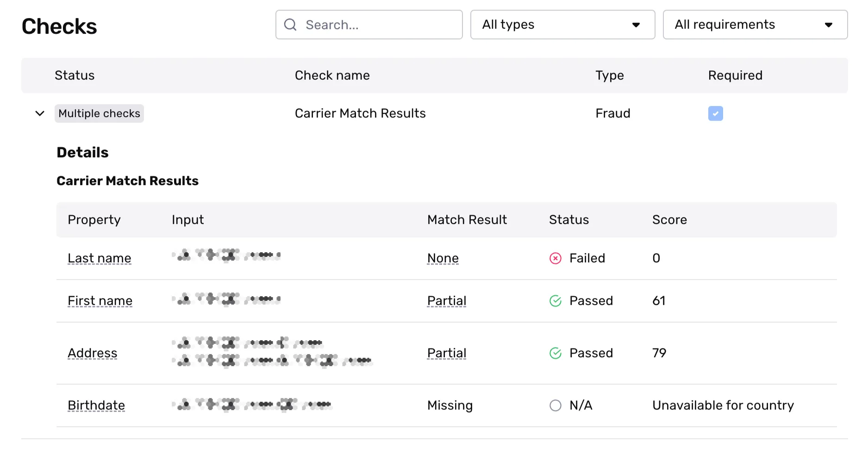Click the green Passed icon for First name
Viewport: 868px width, 454px height.
click(555, 301)
